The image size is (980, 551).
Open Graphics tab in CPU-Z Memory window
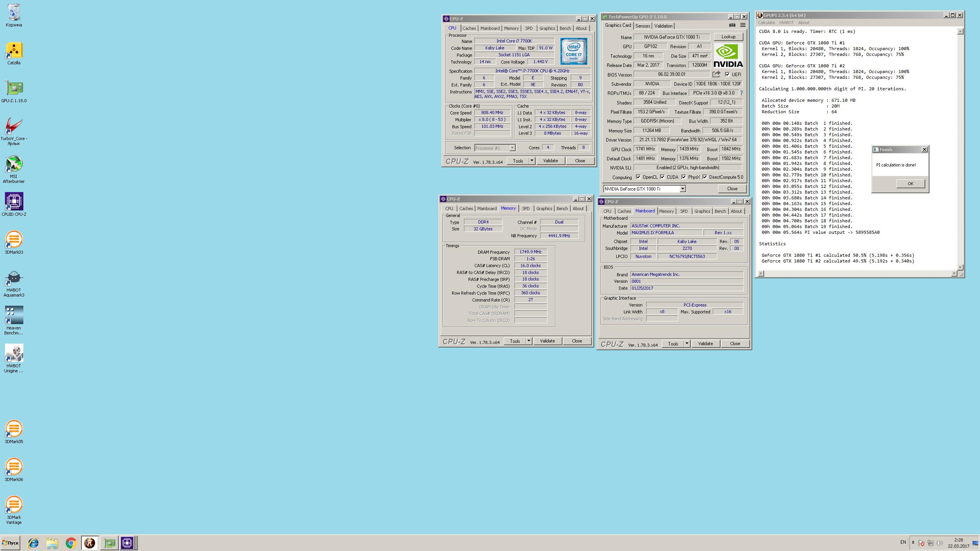pos(544,209)
